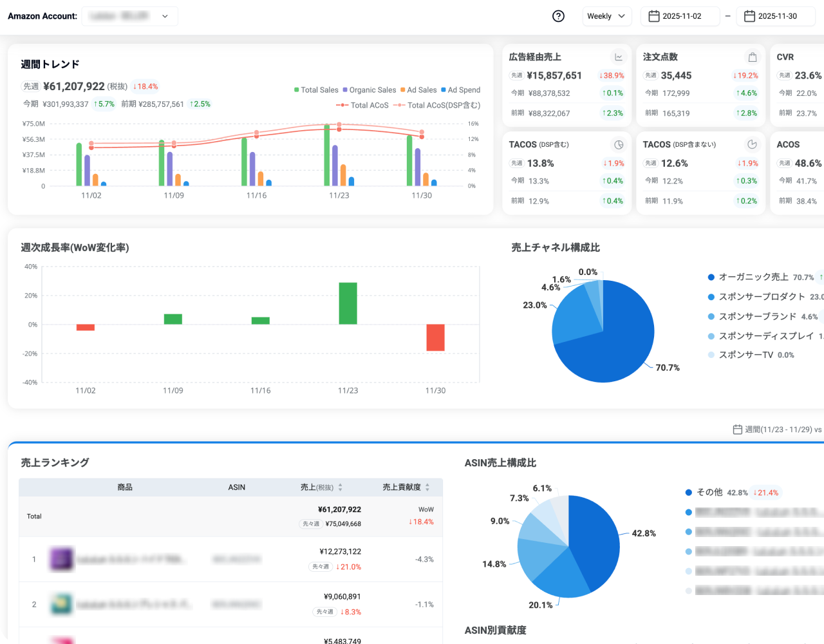Click the ASIN column header
This screenshot has height=644, width=824.
237,488
